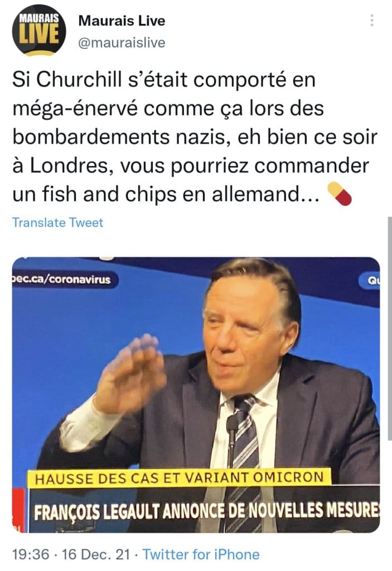Image resolution: width=392 pixels, height=571 pixels.
Task: Click the 19:36 timestamp
Action: pos(31,554)
